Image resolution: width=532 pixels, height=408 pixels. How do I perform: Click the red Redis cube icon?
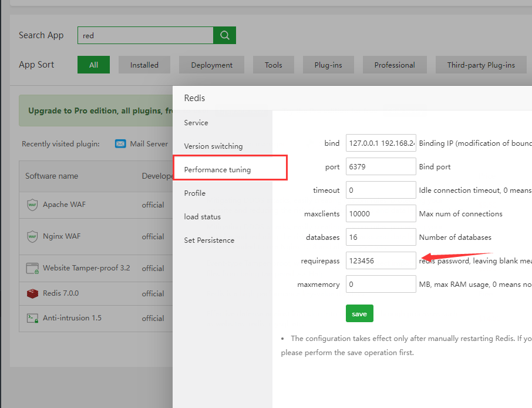coord(32,293)
